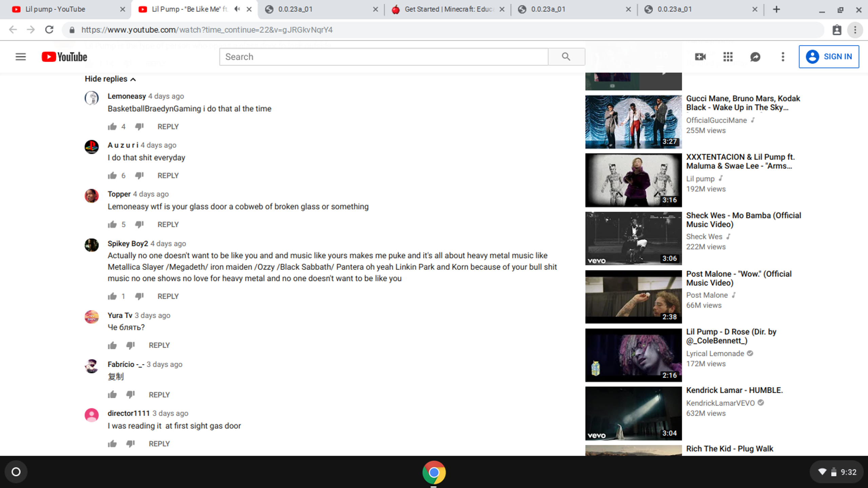Open YouTube settings three-dot menu
This screenshot has width=868, height=488.
783,57
